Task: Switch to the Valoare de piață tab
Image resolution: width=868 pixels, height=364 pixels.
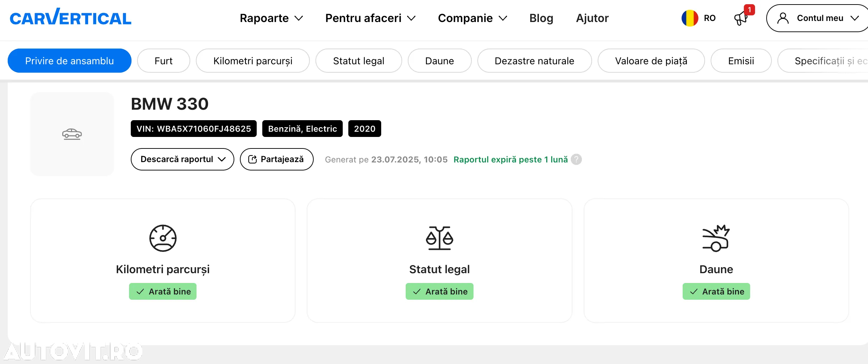Action: (x=651, y=61)
